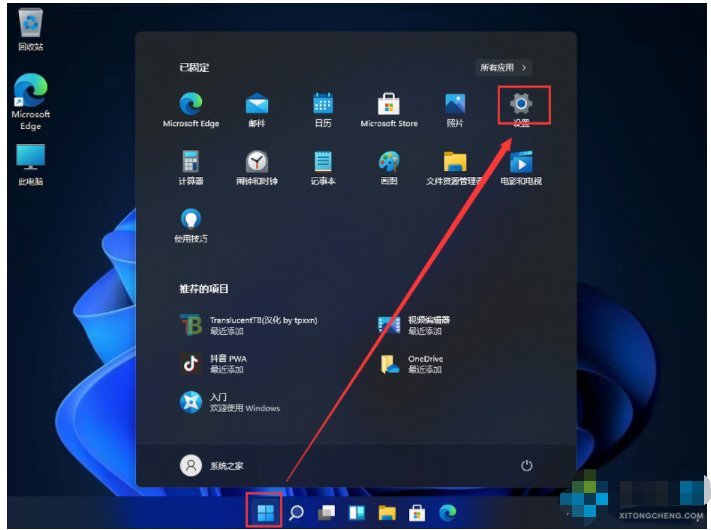Open Video Editor (视频编辑器) recommended item
The image size is (711, 530).
point(414,325)
